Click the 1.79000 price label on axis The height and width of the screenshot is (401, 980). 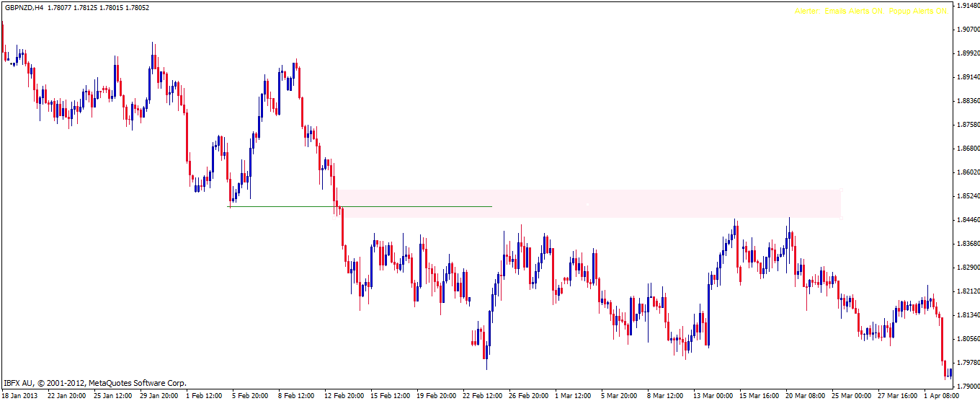[966, 386]
